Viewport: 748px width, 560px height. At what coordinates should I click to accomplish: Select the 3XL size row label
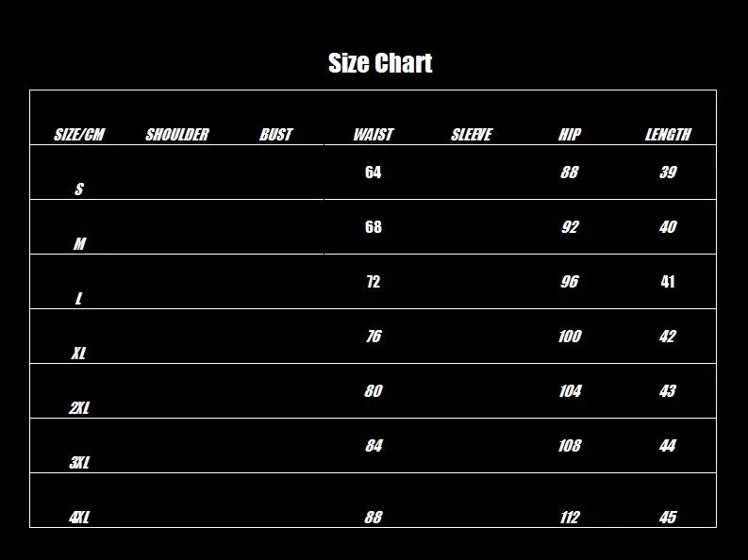click(x=79, y=463)
